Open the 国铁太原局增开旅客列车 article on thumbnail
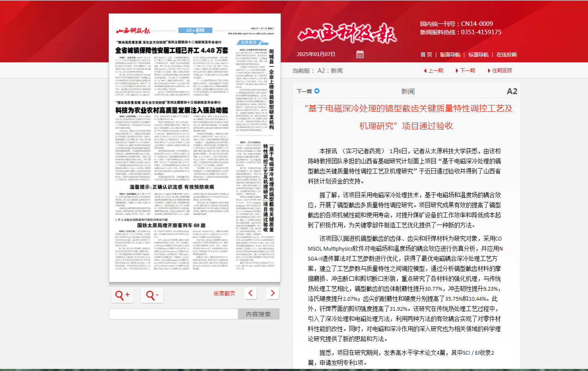 click(x=171, y=225)
